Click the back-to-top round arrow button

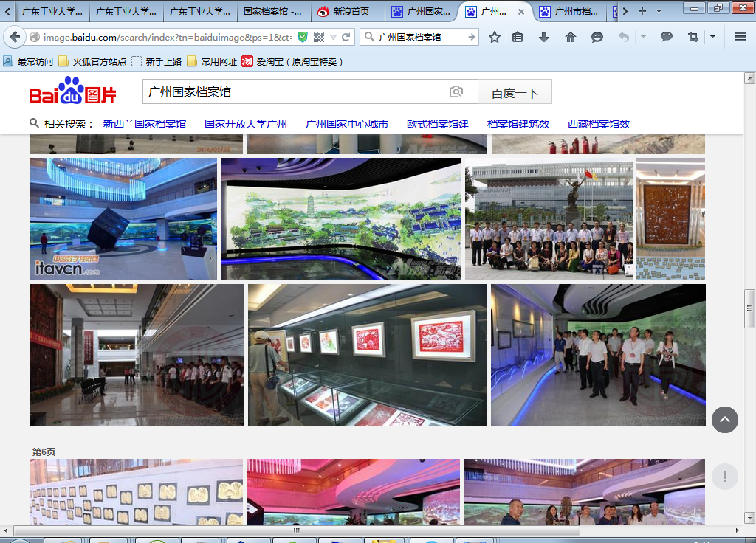point(724,420)
